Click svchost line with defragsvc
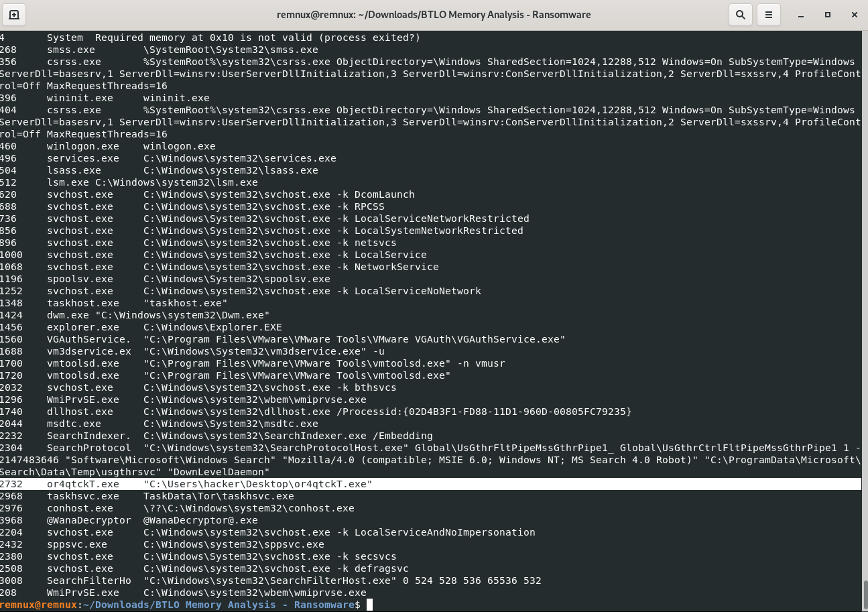This screenshot has height=612, width=868. (x=204, y=568)
